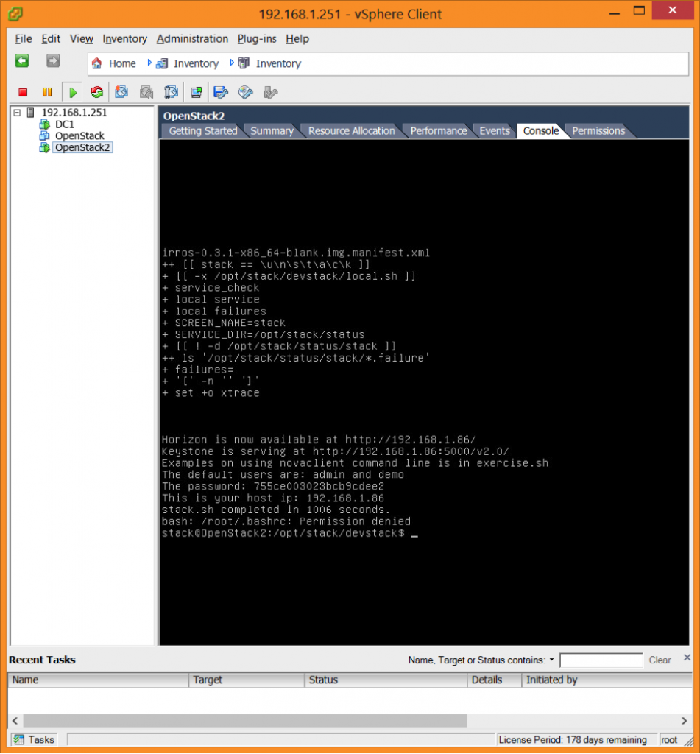Open the Help menu

click(x=297, y=39)
